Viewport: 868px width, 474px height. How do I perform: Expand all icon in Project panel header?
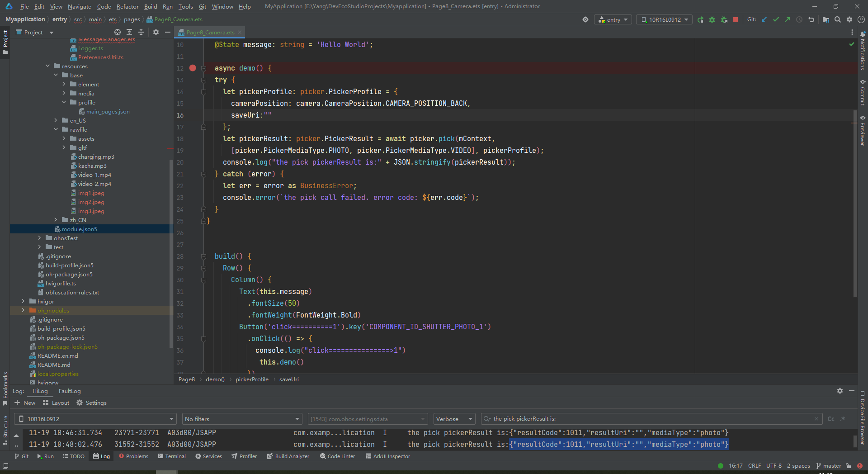[129, 32]
